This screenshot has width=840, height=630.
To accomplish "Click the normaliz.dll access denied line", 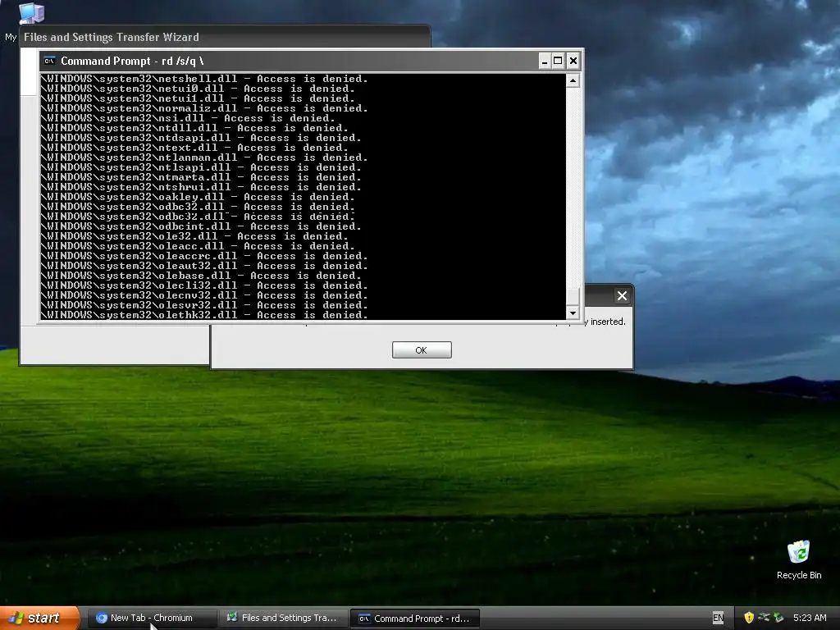I will [x=204, y=108].
